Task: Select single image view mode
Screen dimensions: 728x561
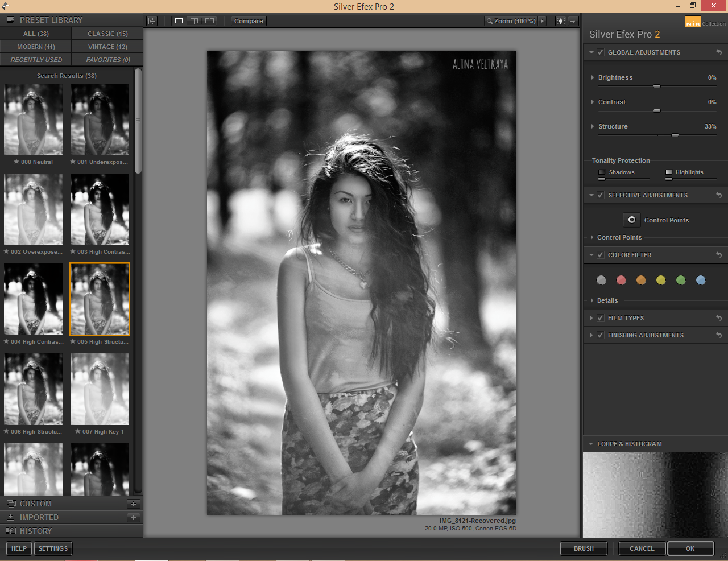Action: (x=179, y=21)
